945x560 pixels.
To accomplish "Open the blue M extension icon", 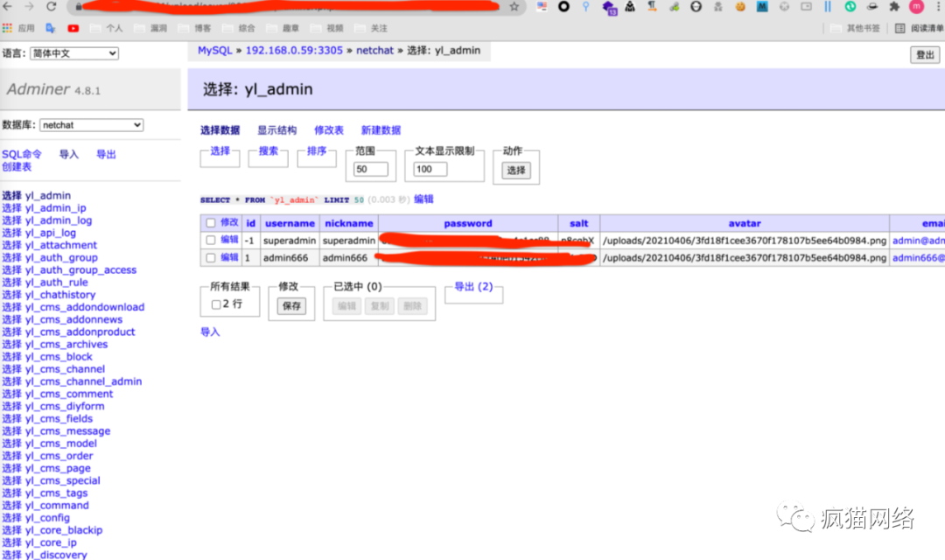I will (762, 7).
